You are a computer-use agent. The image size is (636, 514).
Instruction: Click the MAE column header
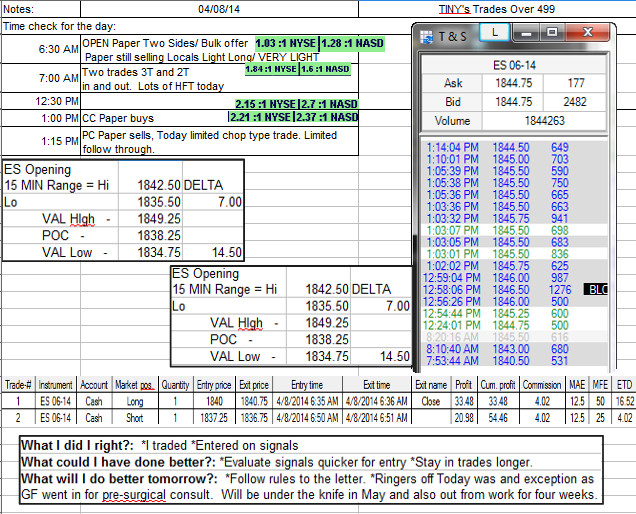[x=577, y=385]
